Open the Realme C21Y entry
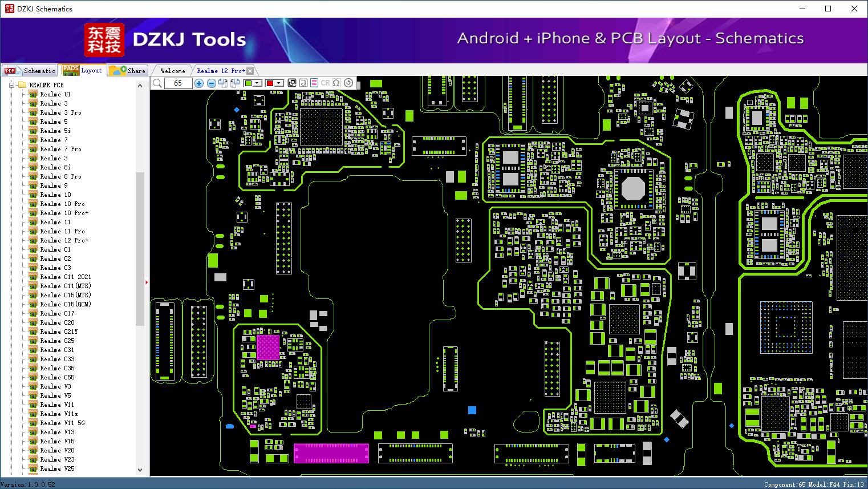Image resolution: width=868 pixels, height=489 pixels. click(x=59, y=332)
